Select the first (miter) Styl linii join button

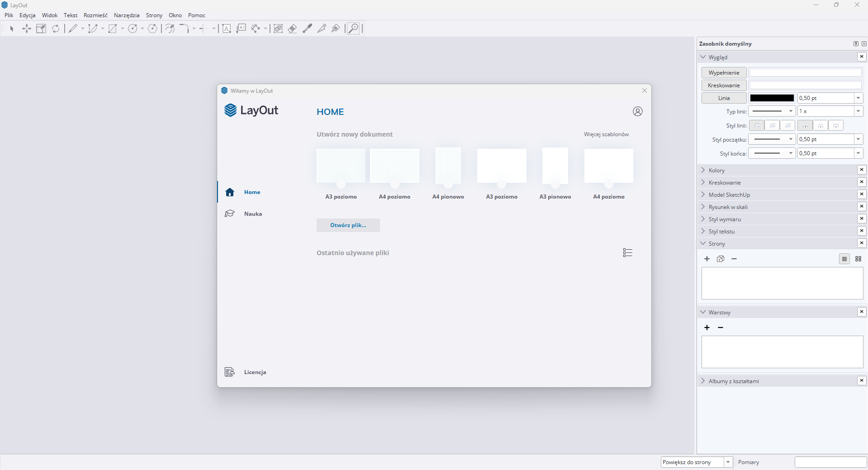(x=757, y=125)
